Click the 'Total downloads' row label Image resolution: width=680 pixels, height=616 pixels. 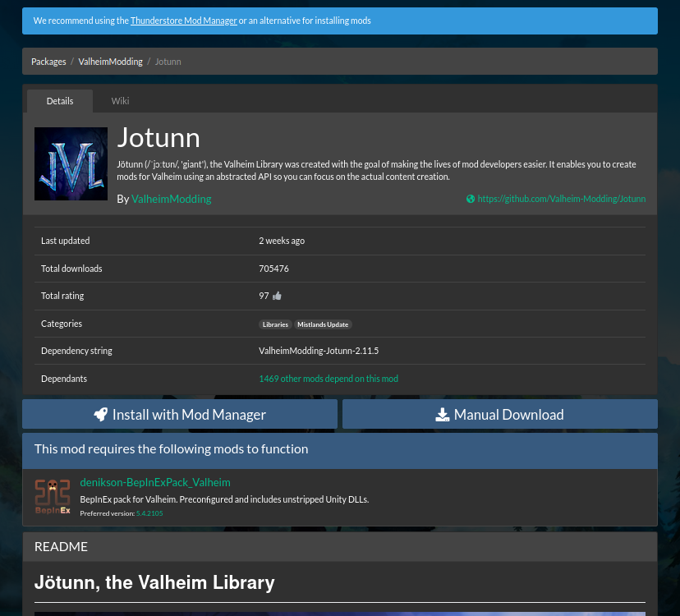71,269
